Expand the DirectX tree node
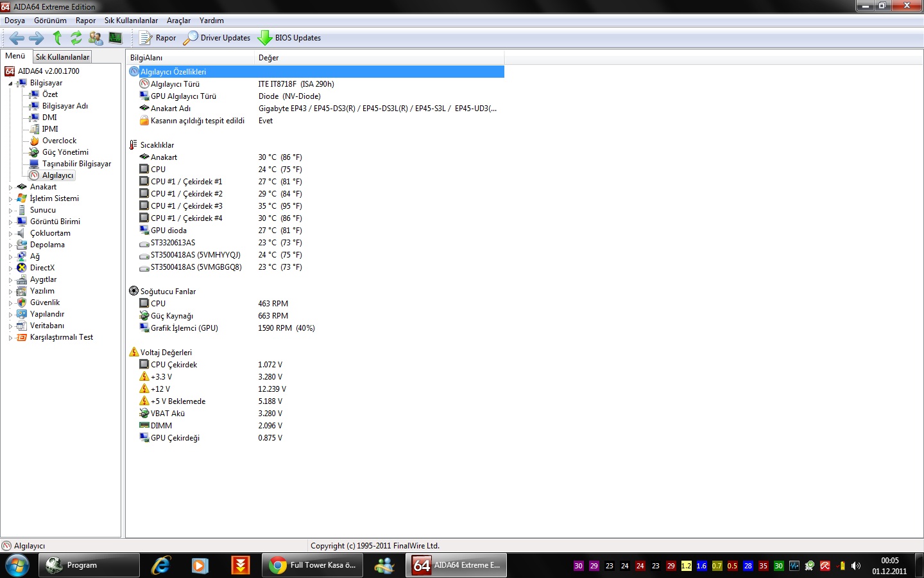The image size is (924, 578). point(10,268)
